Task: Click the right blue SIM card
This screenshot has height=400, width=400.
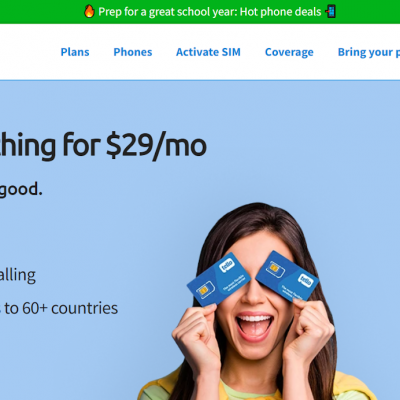Action: [x=287, y=276]
